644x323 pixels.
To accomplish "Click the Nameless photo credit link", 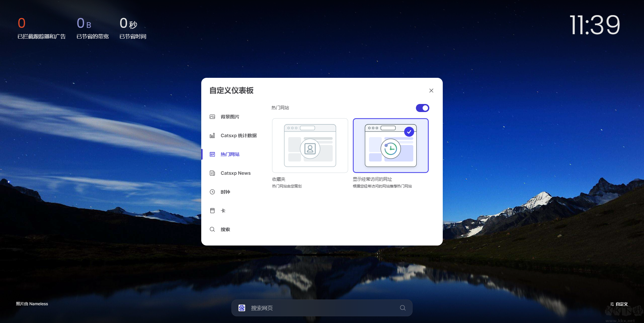I will pyautogui.click(x=39, y=304).
